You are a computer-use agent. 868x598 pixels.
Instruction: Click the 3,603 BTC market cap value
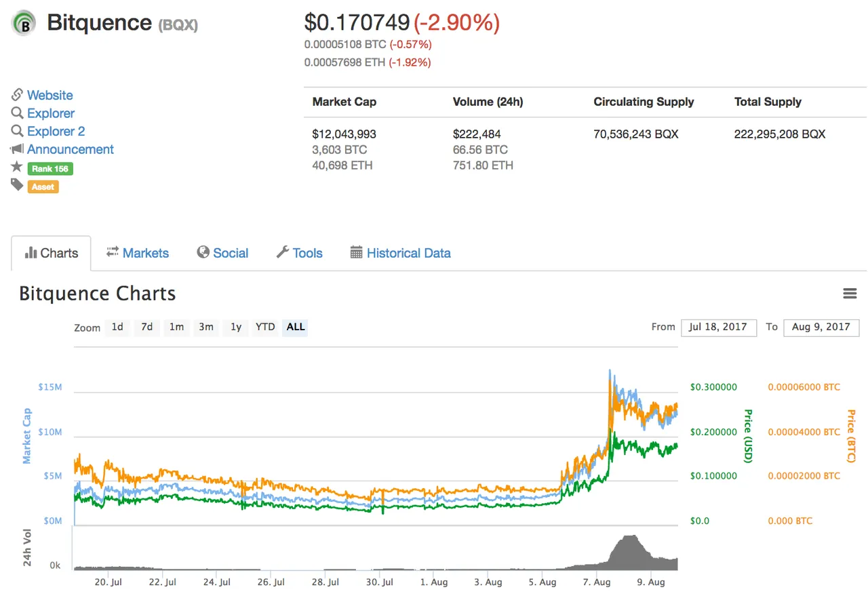(x=338, y=150)
